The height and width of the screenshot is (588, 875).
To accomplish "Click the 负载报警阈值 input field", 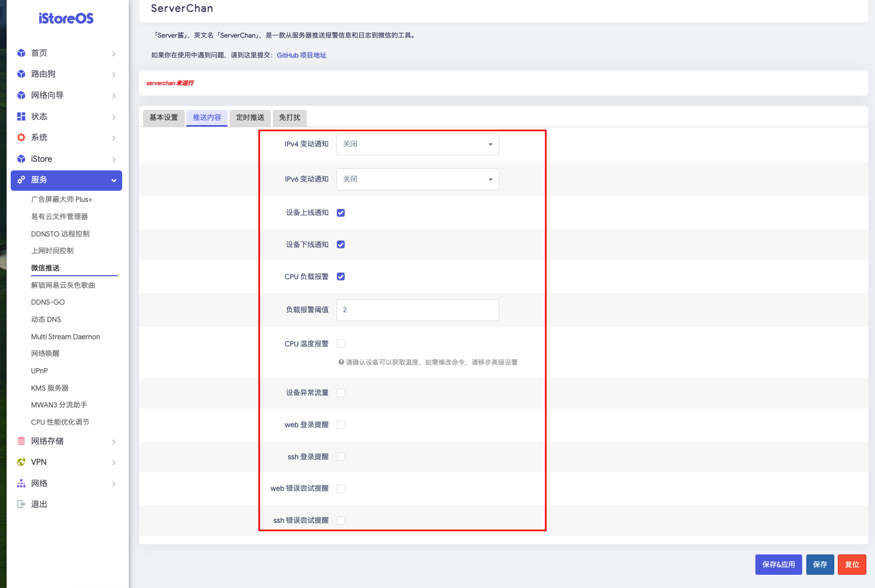I will coord(417,310).
